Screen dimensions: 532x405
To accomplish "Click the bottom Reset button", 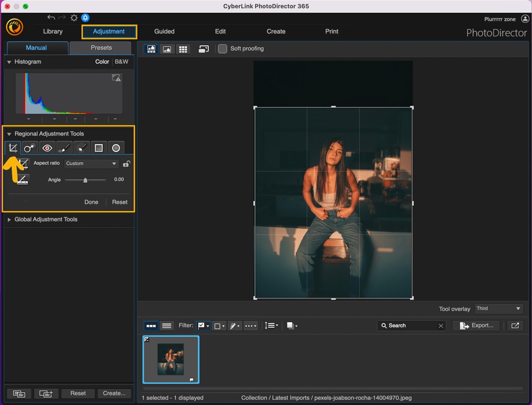I will (78, 393).
